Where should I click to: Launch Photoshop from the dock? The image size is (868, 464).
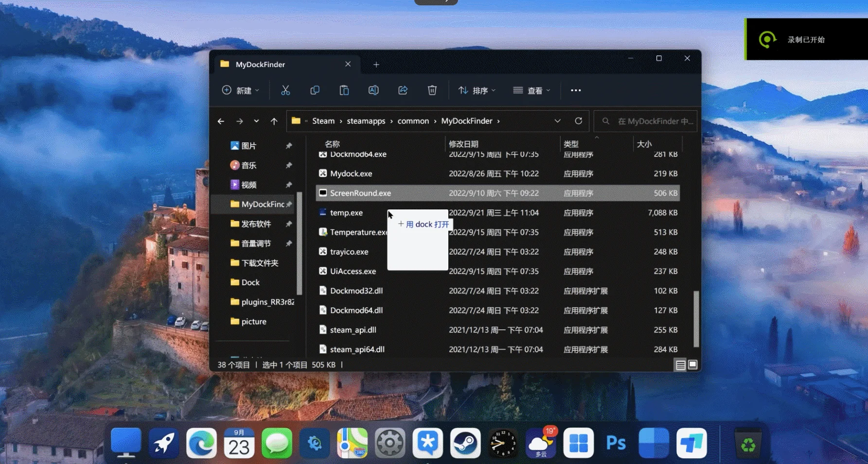[615, 443]
